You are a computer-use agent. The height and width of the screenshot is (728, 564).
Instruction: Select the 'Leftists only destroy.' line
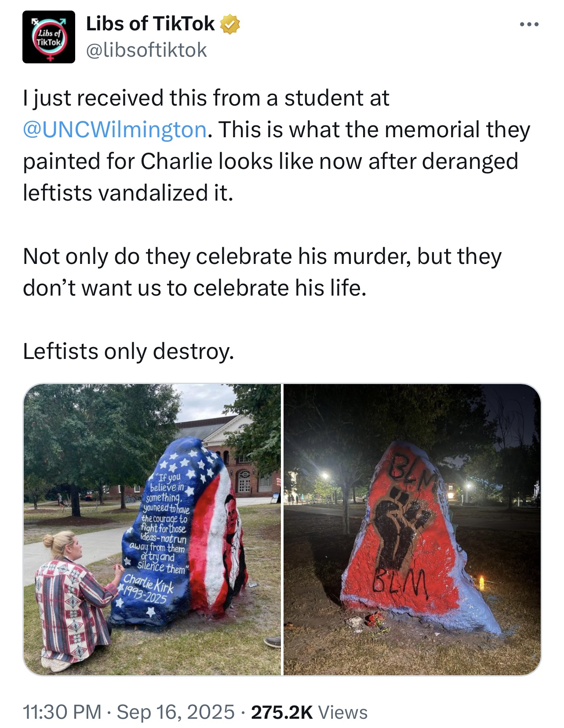pyautogui.click(x=128, y=351)
